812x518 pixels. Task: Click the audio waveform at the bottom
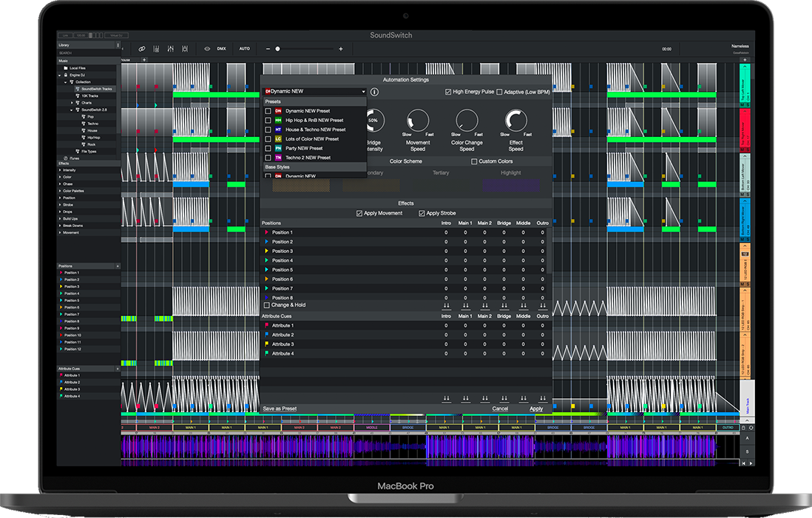tap(430, 447)
